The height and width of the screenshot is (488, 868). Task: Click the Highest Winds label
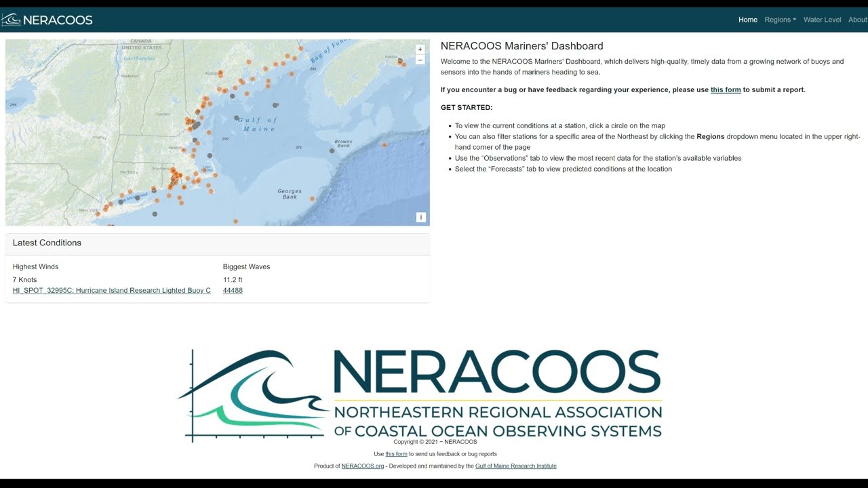[x=35, y=267]
